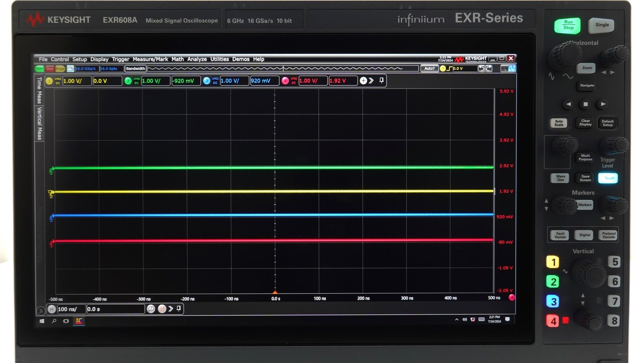Toggle channel 1 yellow on-screen button
Screen dimensions: 644x363
click(x=49, y=81)
